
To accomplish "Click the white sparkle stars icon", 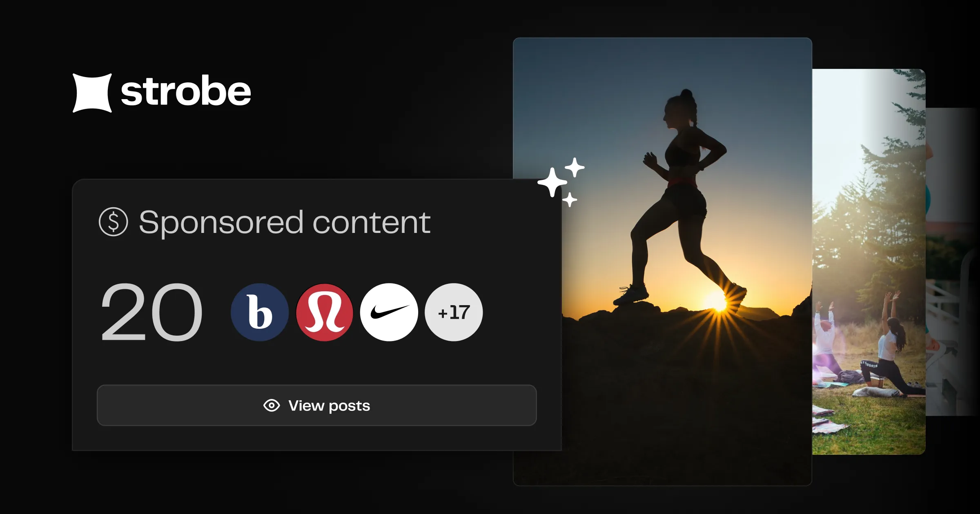I will 561,182.
